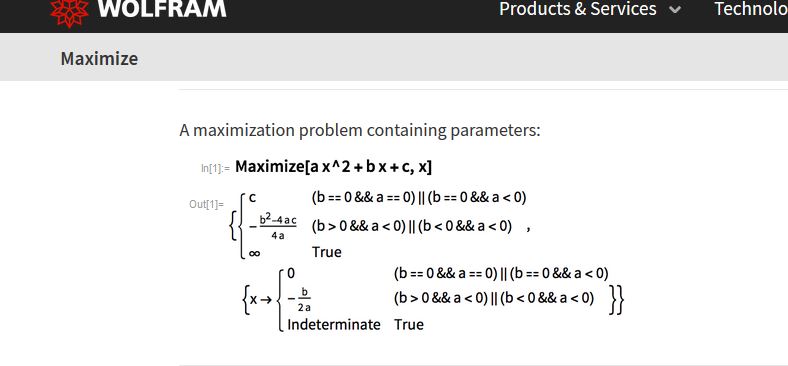The height and width of the screenshot is (366, 788).
Task: Expand the chevron beside Products & Services
Action: [675, 10]
